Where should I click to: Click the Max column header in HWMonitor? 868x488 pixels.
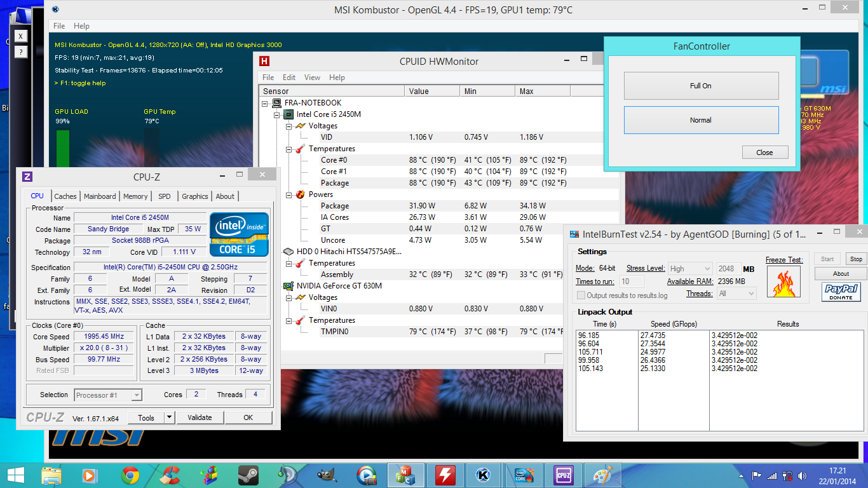[x=543, y=91]
